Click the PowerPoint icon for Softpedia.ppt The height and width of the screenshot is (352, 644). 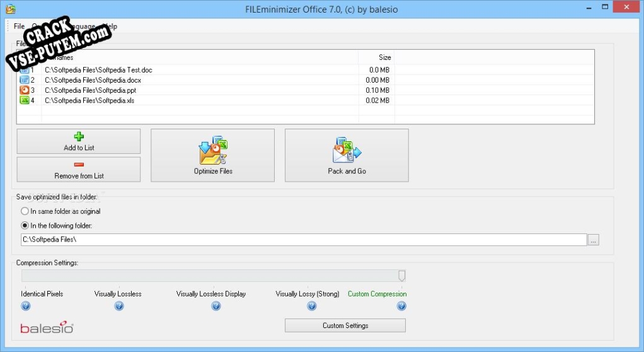point(25,90)
